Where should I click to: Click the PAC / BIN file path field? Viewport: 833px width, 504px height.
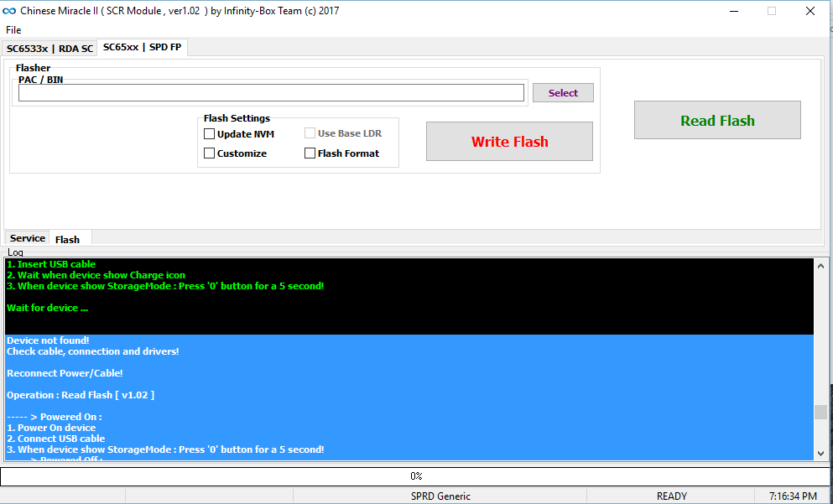(x=271, y=93)
